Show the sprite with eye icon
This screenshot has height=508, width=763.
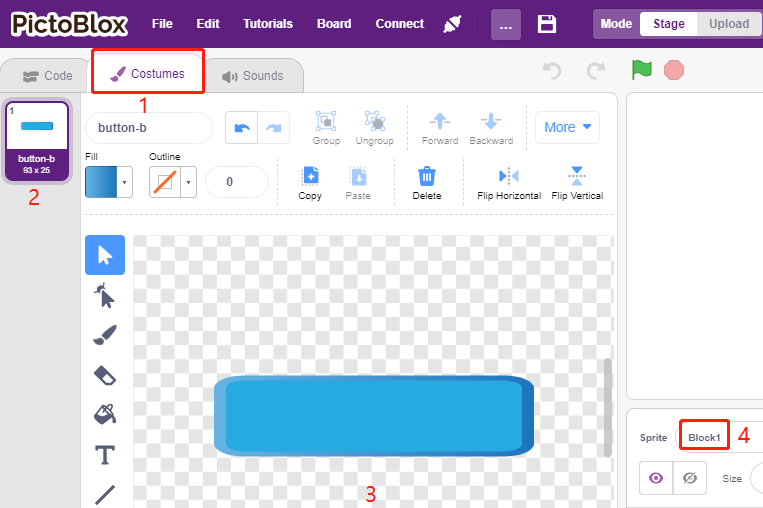(656, 478)
